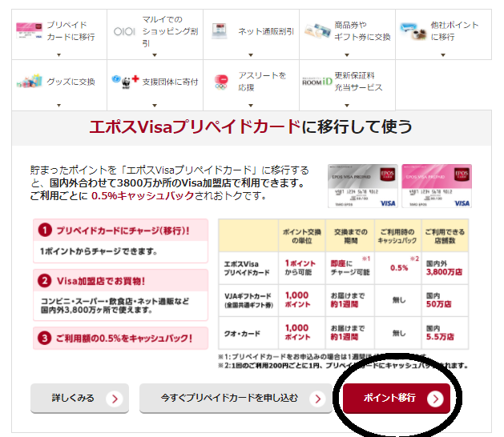Open the 更新保証料充当サービス tab
Viewport: 504px width, 437px height.
coord(347,85)
